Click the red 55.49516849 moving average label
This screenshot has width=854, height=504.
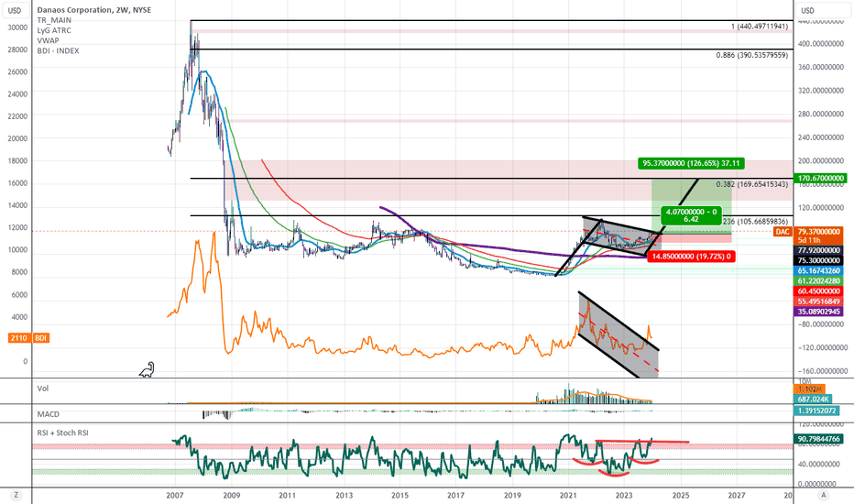point(818,301)
